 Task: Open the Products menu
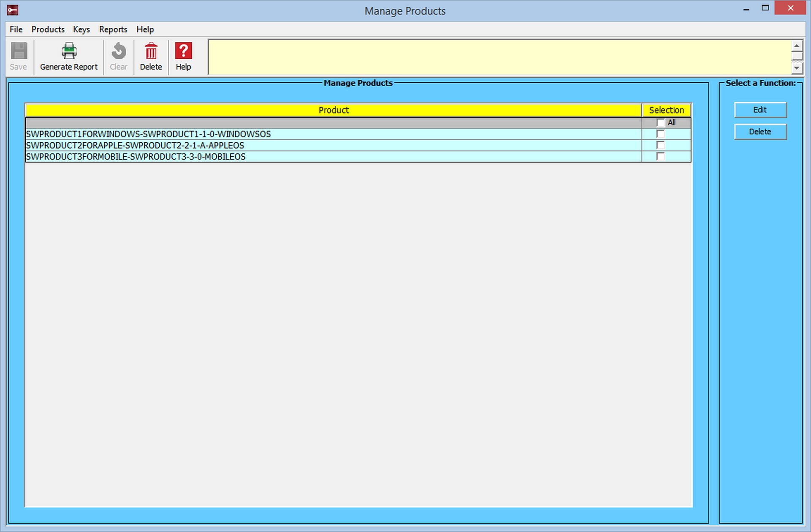pos(48,29)
